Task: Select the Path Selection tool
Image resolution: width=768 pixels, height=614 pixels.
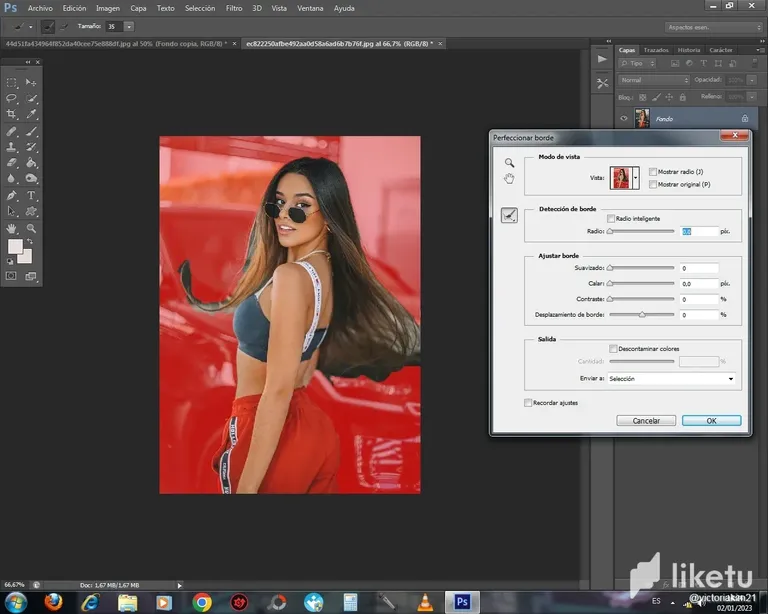Action: 11,212
